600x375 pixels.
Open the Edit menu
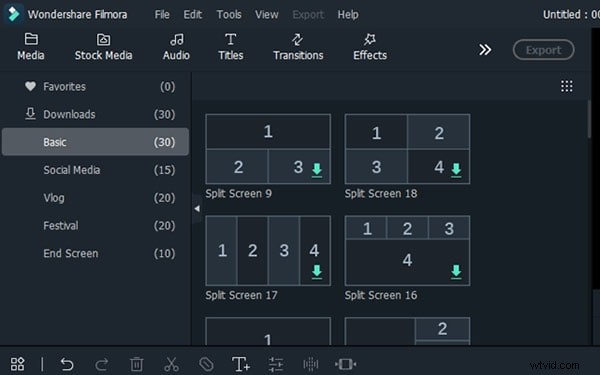pyautogui.click(x=192, y=15)
